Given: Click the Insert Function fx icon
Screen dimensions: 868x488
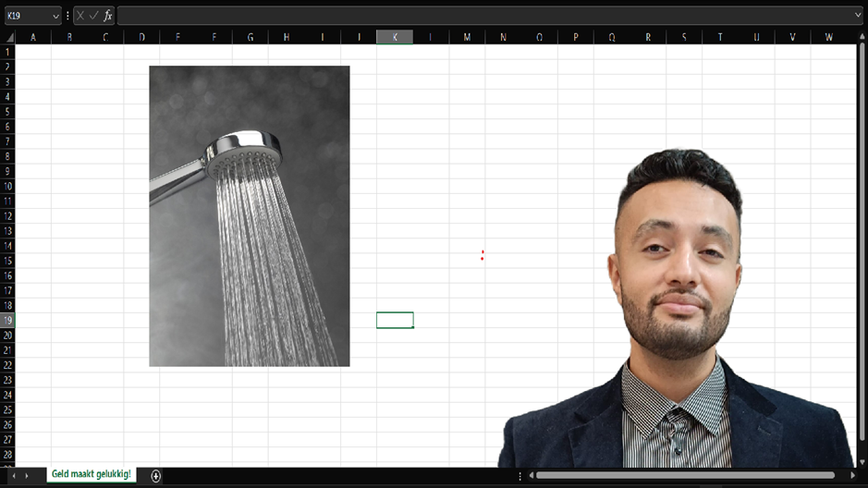Looking at the screenshot, I should [x=107, y=16].
